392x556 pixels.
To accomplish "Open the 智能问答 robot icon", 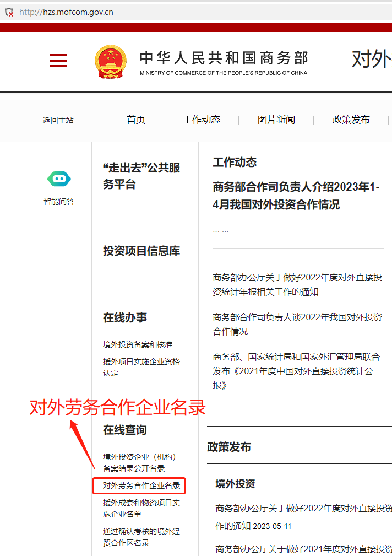I will click(x=59, y=179).
